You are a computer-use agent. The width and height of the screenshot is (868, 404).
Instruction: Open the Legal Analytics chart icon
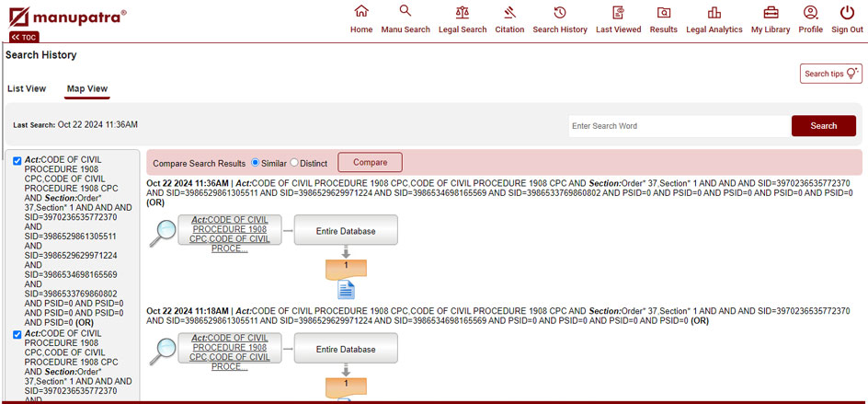714,12
